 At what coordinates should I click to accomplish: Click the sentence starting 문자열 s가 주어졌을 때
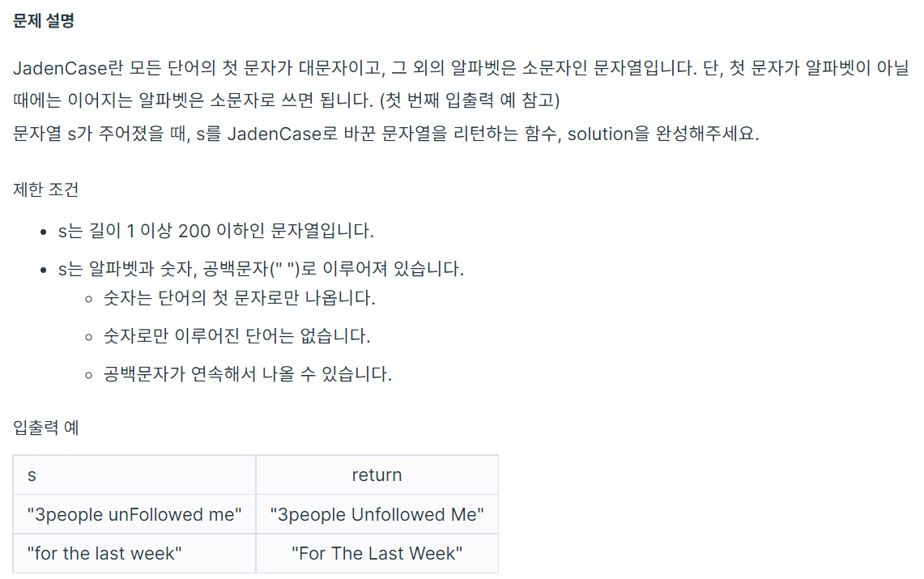[x=386, y=134]
